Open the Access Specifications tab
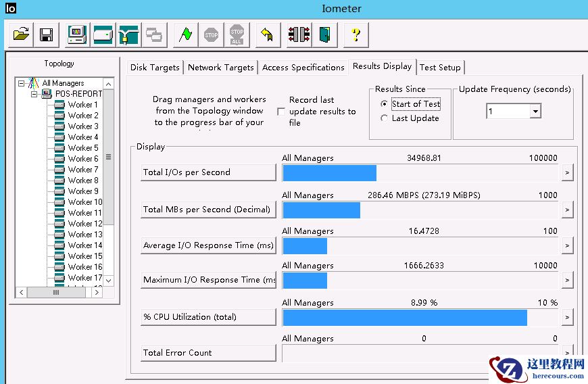The height and width of the screenshot is (384, 588). pyautogui.click(x=303, y=68)
